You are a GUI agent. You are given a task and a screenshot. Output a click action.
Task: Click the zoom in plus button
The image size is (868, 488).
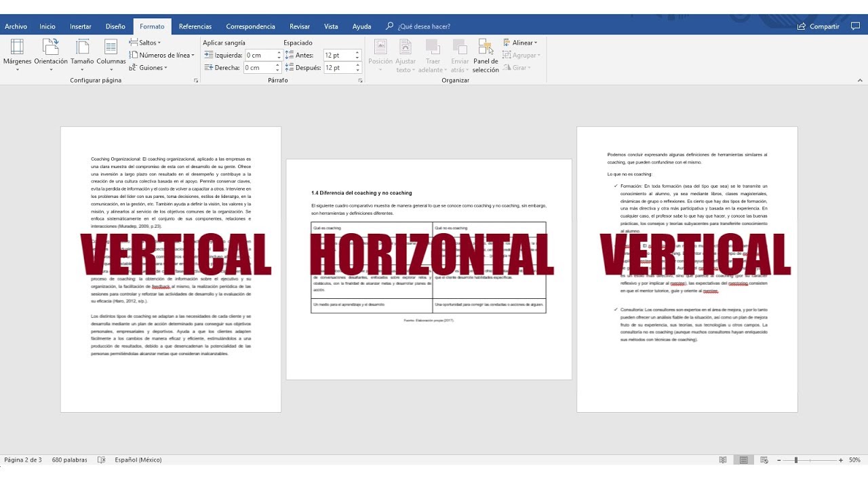(x=841, y=460)
